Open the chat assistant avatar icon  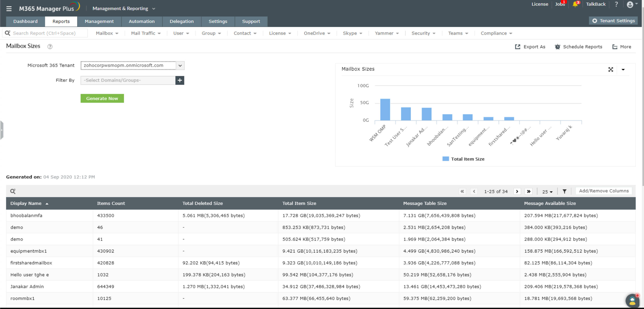click(632, 300)
